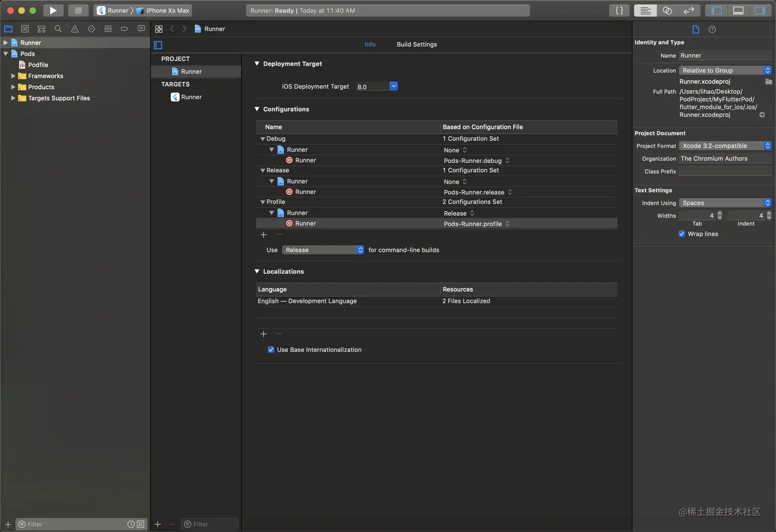This screenshot has height=532, width=776.
Task: Show the File inspector
Action: (695, 29)
